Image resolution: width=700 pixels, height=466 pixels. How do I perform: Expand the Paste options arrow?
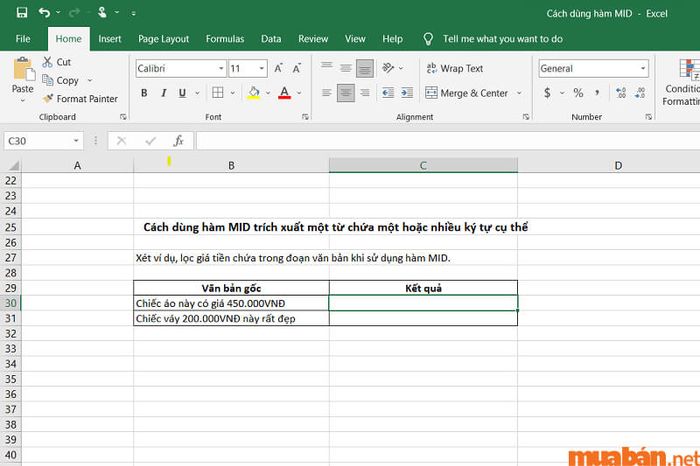coord(22,101)
